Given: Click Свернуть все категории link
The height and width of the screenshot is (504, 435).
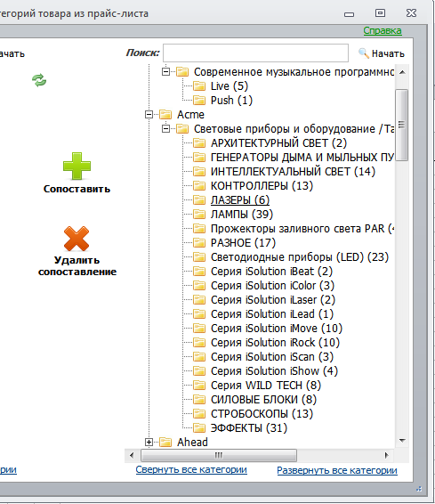Looking at the screenshot, I should pyautogui.click(x=191, y=469).
